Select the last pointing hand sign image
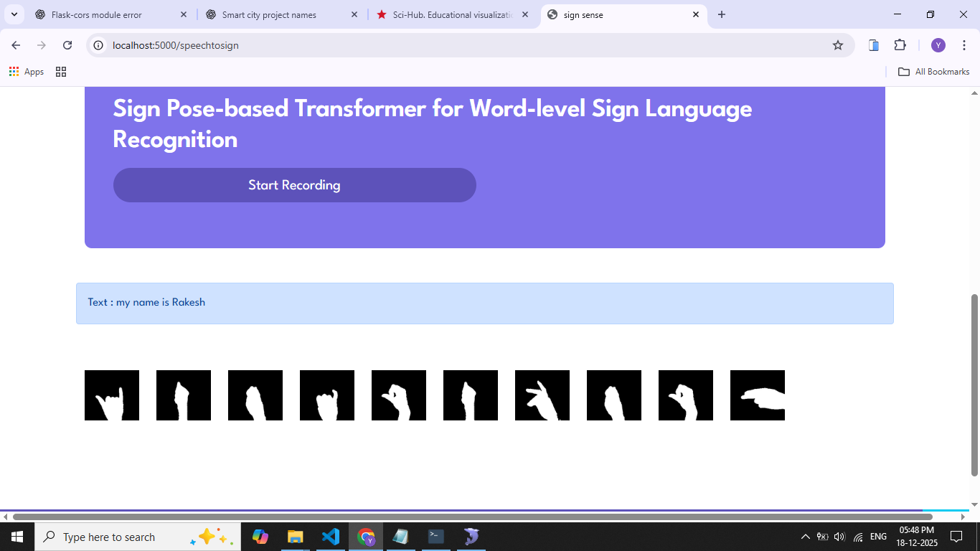 coord(757,395)
